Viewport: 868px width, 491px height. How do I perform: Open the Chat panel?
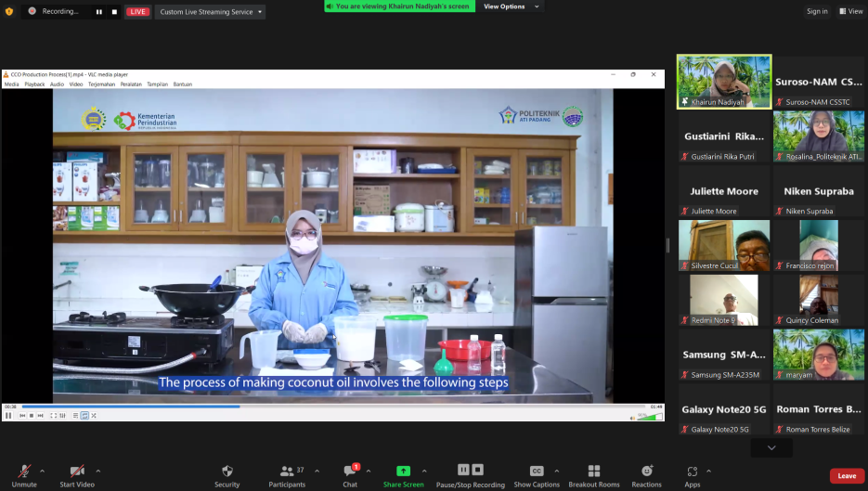(x=350, y=472)
